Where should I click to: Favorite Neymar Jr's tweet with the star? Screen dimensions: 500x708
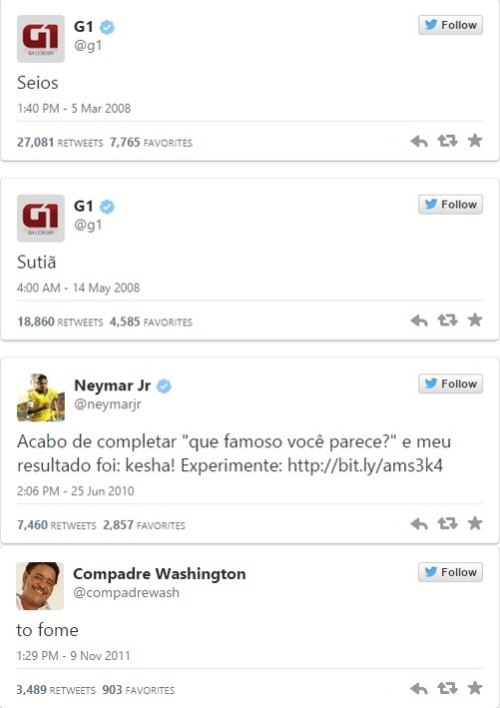tap(475, 523)
